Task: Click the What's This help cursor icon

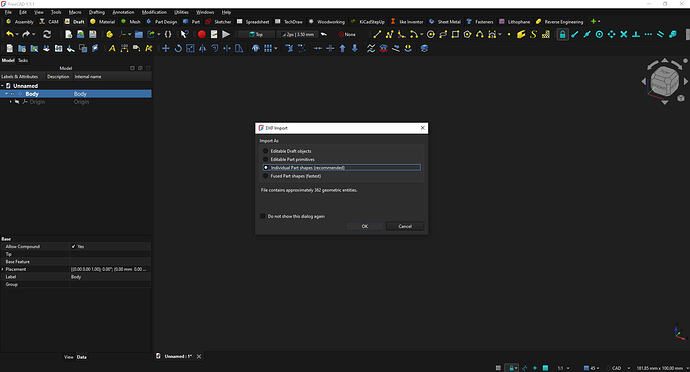Action: tap(184, 34)
